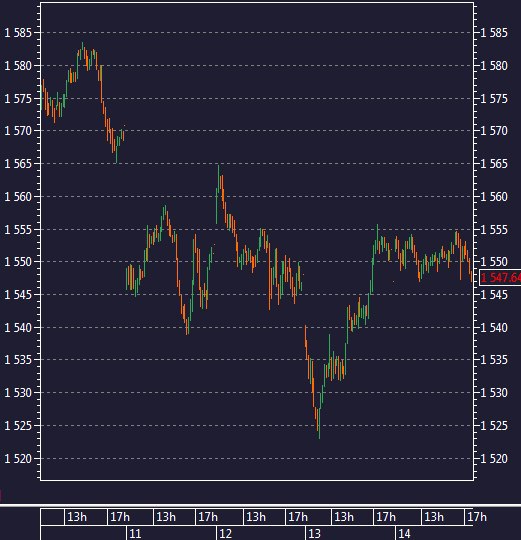The image size is (521, 540).
Task: Click the 1 575 label on left price axis
Action: (x=18, y=99)
